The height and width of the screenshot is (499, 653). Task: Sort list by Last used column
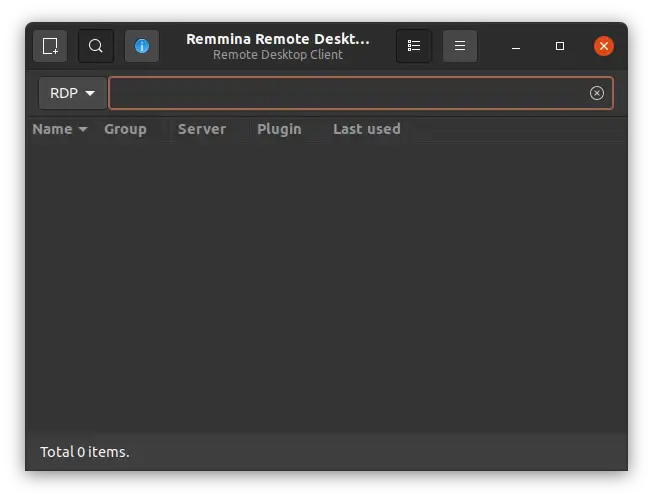click(367, 129)
